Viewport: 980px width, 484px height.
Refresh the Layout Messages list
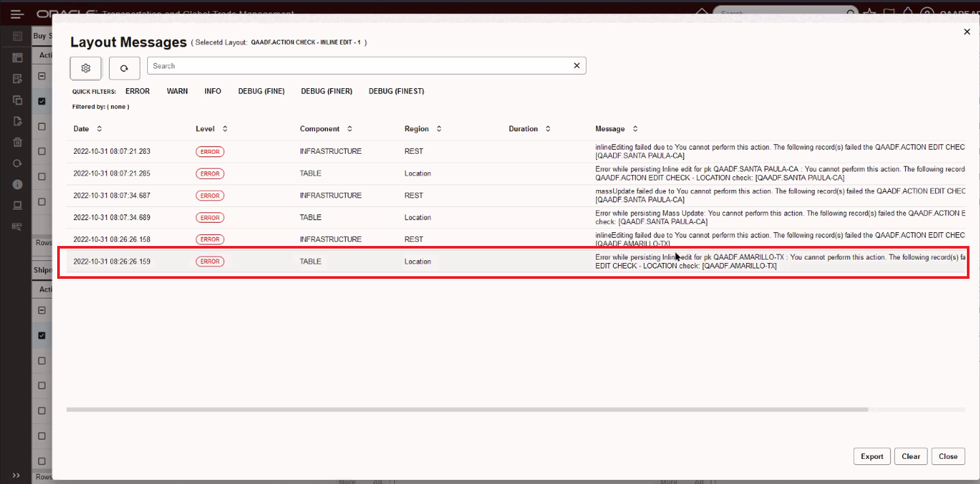coord(124,68)
